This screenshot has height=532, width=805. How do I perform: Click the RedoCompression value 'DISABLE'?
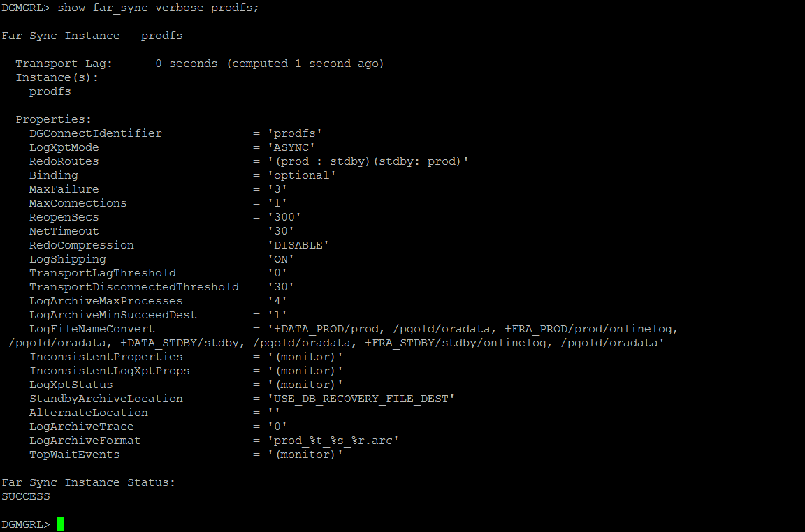coord(298,245)
